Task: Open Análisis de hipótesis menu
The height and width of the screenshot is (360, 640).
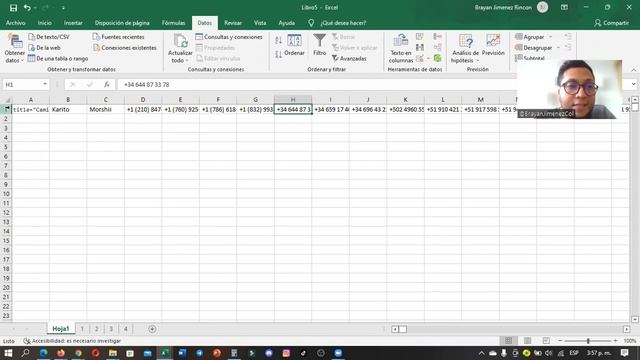Action: click(465, 49)
